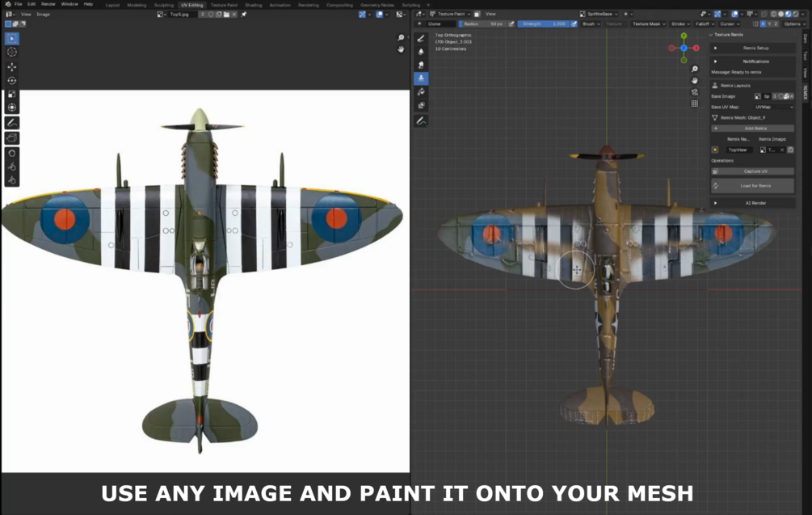Expand the AI Render section
Viewport: 812px width, 515px height.
pyautogui.click(x=752, y=203)
